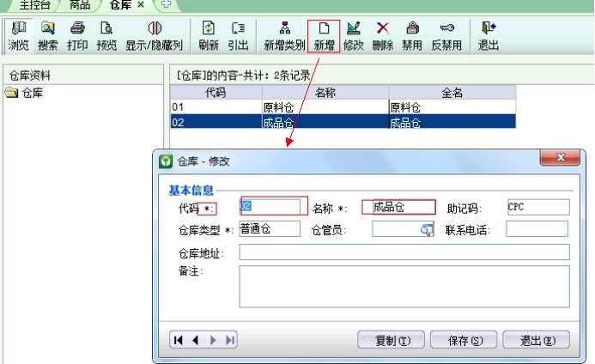Click the 助记码 input field
Image resolution: width=595 pixels, height=364 pixels.
click(x=538, y=207)
